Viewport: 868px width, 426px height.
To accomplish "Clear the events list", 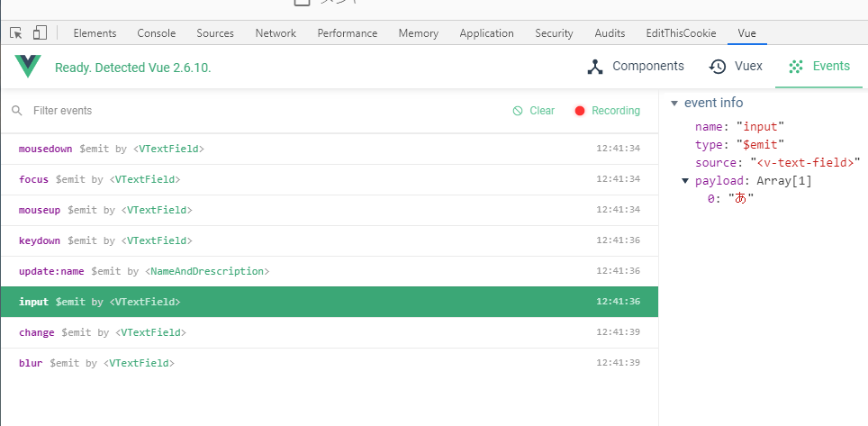I will pyautogui.click(x=533, y=111).
